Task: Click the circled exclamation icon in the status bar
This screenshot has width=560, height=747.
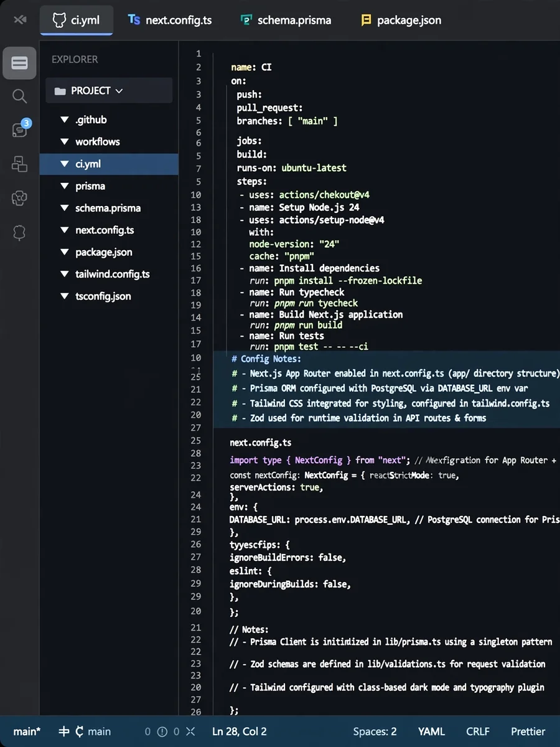Action: coord(162,731)
